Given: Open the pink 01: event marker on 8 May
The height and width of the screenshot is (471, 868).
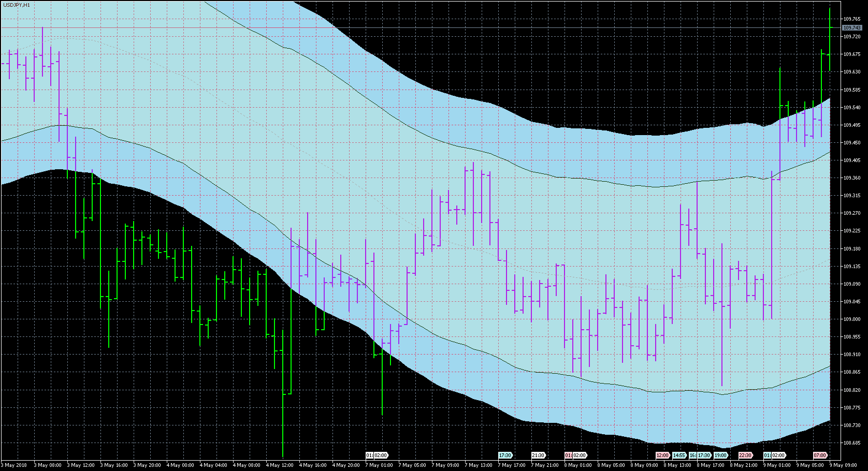Looking at the screenshot, I should click(568, 455).
